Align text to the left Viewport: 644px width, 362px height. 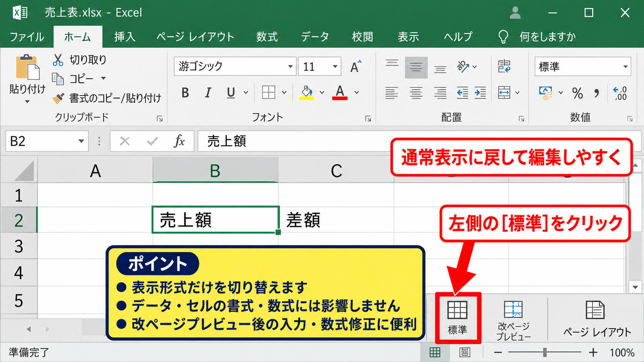(x=392, y=93)
